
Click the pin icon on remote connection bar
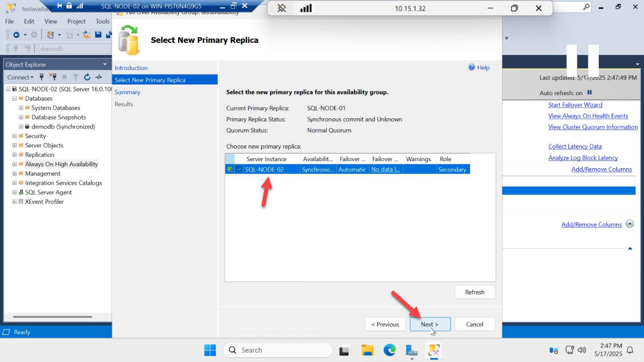point(282,8)
